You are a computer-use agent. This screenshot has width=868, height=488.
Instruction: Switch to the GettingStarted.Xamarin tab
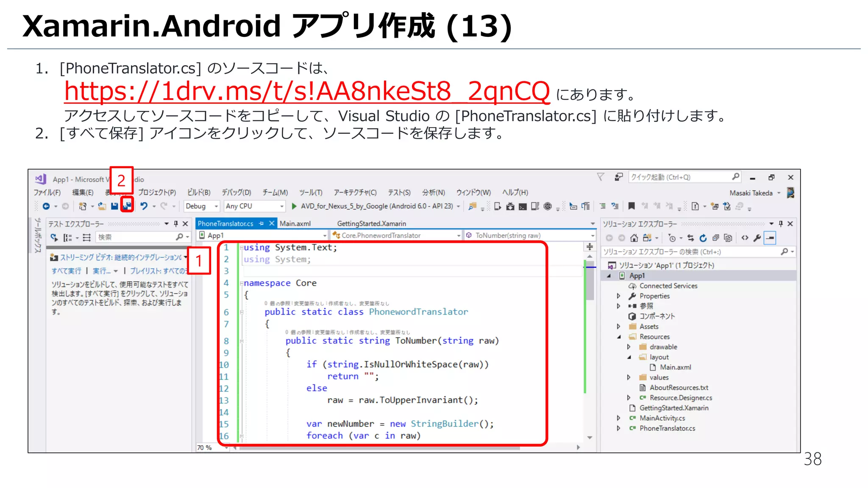click(x=372, y=223)
